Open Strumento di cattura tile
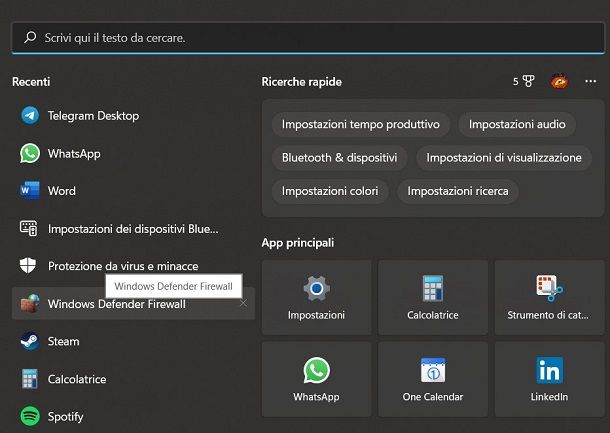610x433 pixels. click(550, 298)
